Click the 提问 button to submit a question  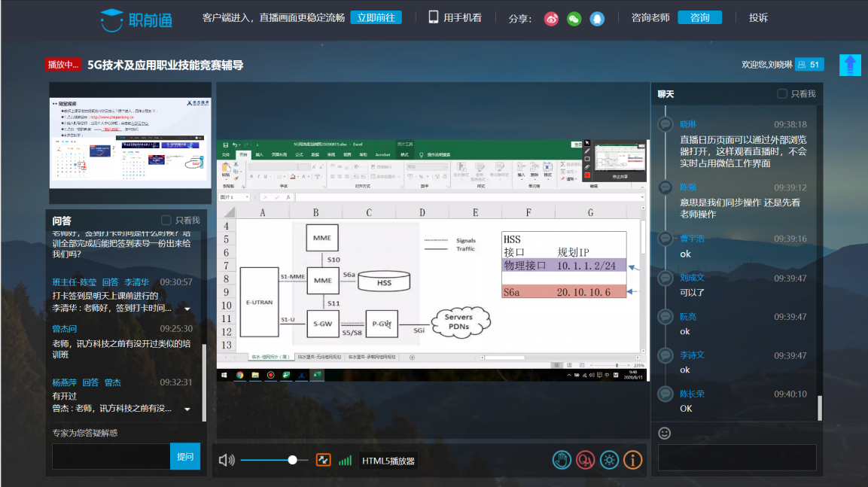(185, 456)
